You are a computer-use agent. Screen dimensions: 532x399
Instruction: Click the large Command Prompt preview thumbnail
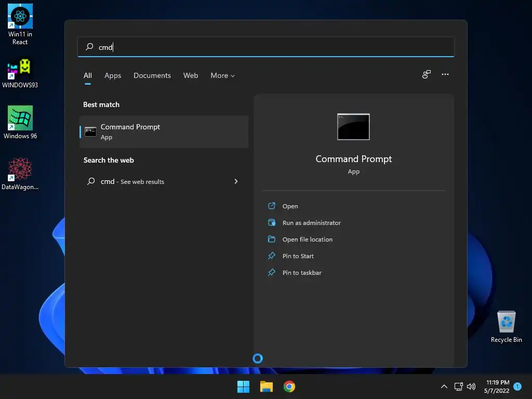[353, 127]
